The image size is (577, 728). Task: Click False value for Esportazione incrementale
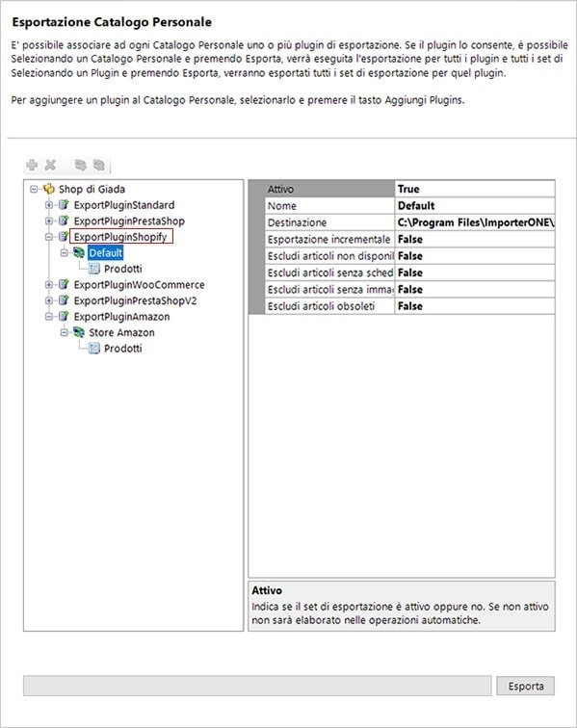click(x=475, y=239)
